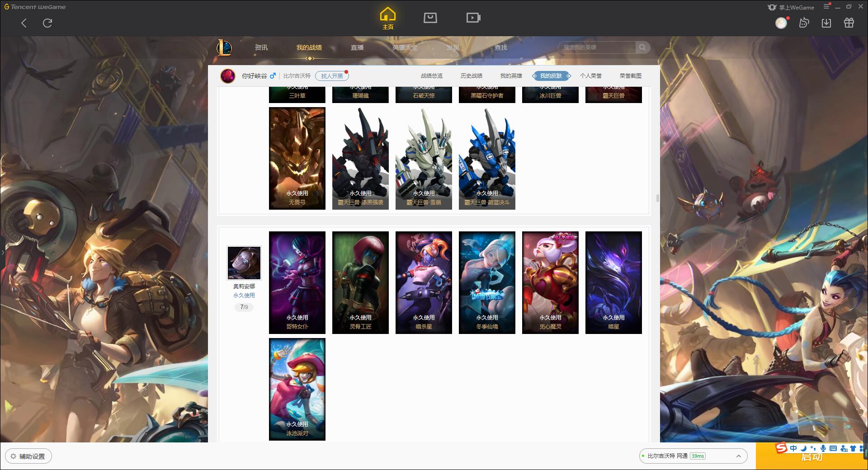Click the shirt skin icon in IME bar
The width and height of the screenshot is (868, 470).
tap(853, 448)
